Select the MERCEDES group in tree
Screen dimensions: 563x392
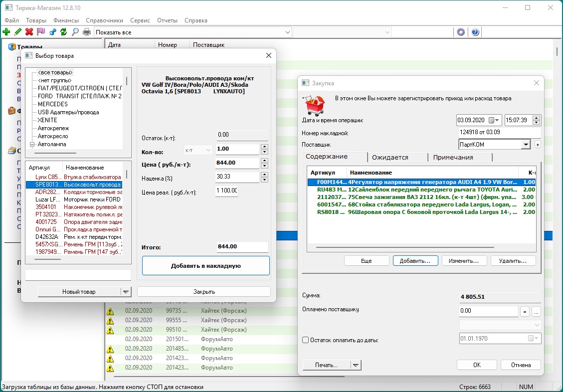pyautogui.click(x=53, y=104)
